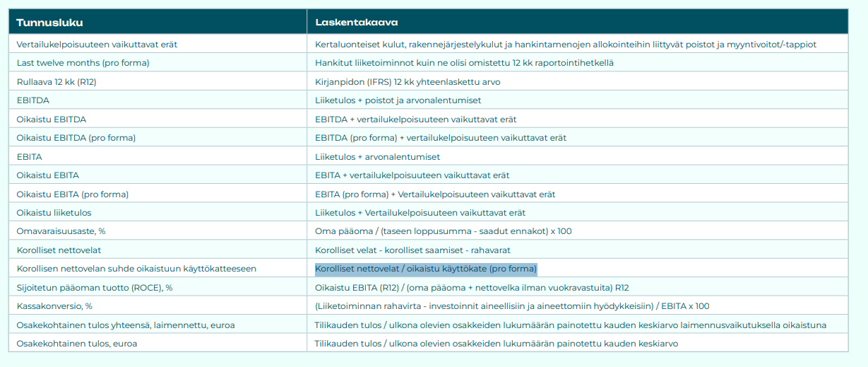This screenshot has height=367, width=868.
Task: Click the Laskentakaava column header
Action: [x=356, y=23]
